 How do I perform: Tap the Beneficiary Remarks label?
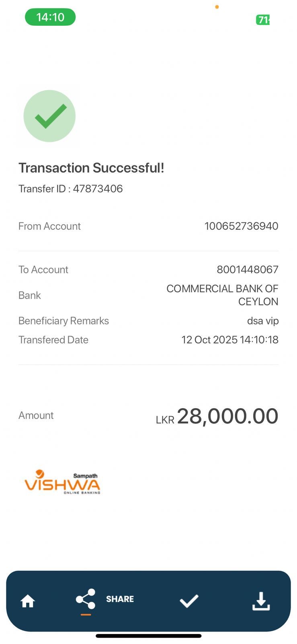click(x=63, y=321)
